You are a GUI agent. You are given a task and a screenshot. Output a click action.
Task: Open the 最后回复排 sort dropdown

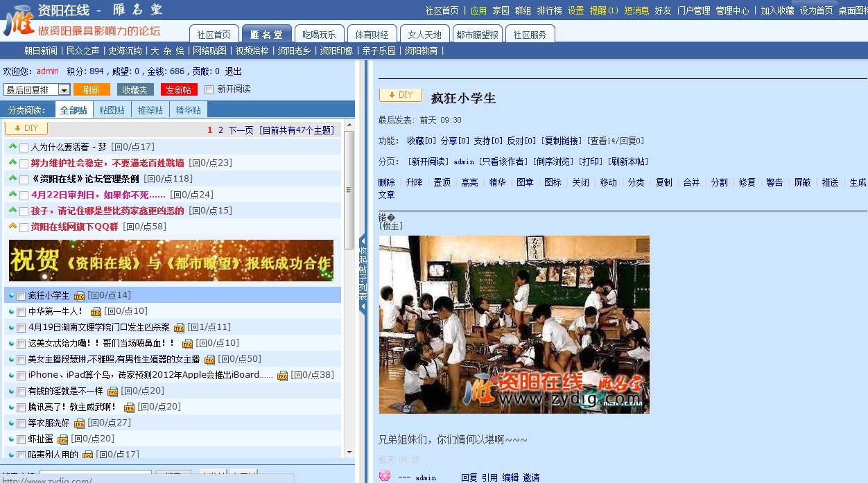click(37, 89)
